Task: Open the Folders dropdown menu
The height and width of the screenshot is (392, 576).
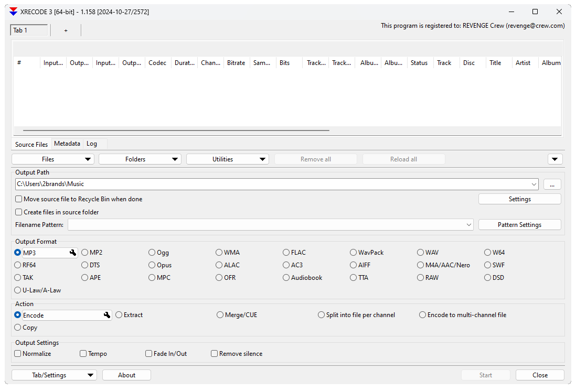Action: [140, 159]
